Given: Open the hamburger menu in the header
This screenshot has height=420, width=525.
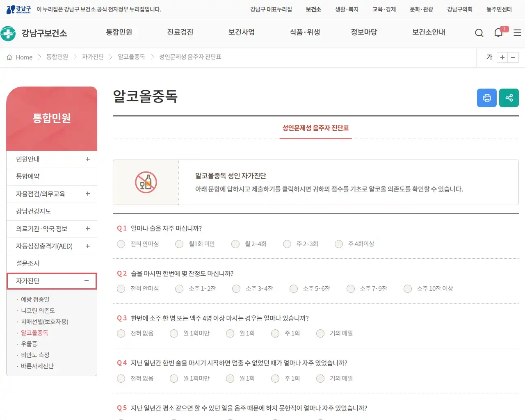Looking at the screenshot, I should [516, 32].
